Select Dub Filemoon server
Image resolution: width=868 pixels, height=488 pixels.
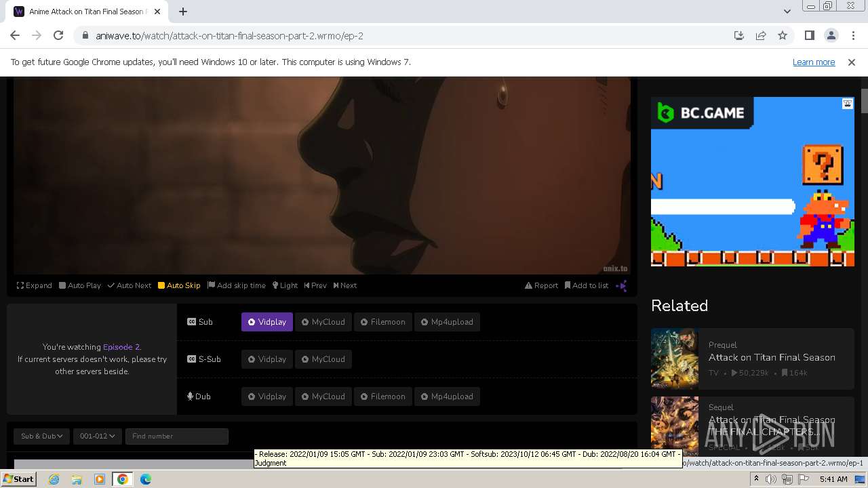tap(382, 396)
